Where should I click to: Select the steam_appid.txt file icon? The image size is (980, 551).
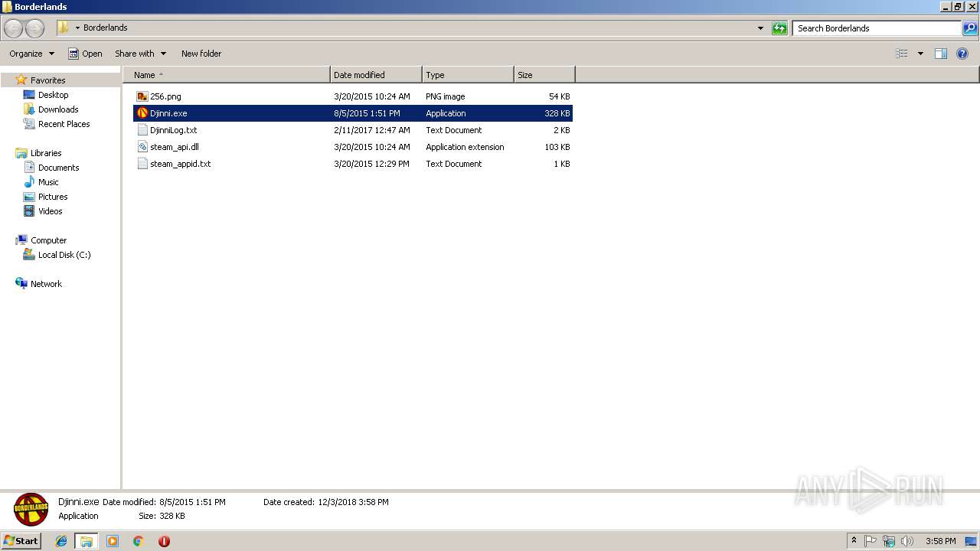tap(142, 164)
